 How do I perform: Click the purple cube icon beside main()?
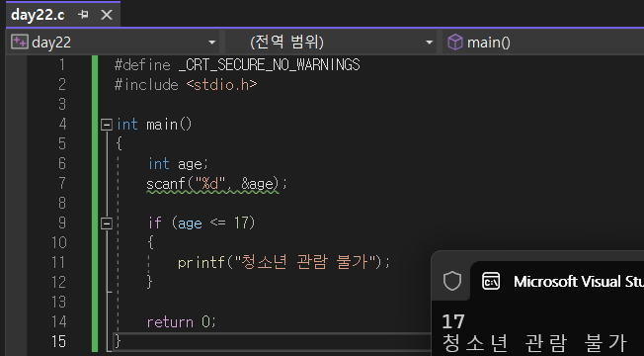click(454, 42)
